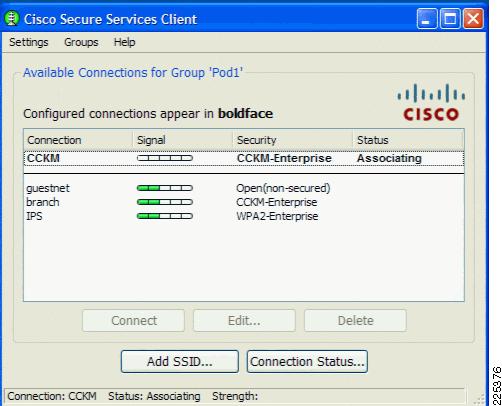Click the IPS signal strength bar
This screenshot has height=406, width=502.
pyautogui.click(x=165, y=216)
